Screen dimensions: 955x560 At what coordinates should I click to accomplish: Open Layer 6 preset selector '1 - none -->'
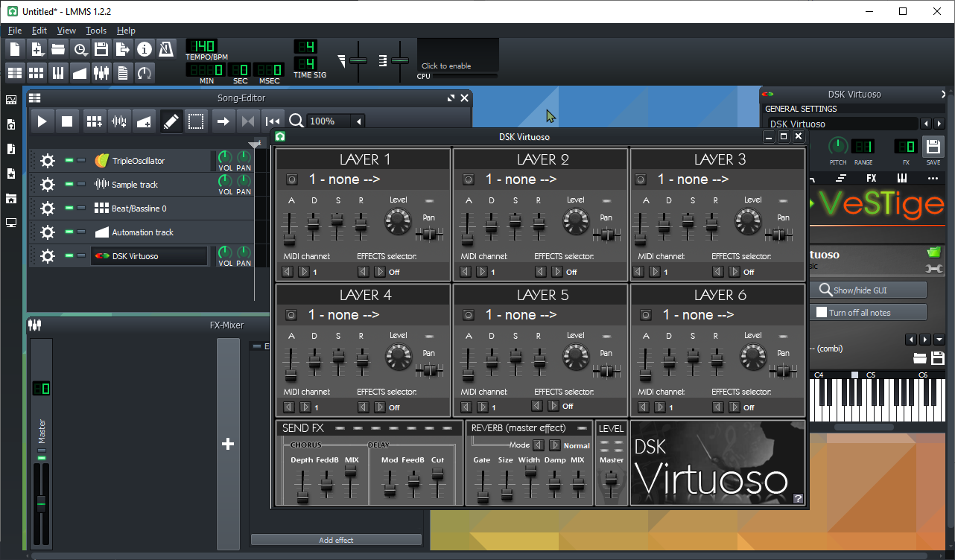coord(699,315)
